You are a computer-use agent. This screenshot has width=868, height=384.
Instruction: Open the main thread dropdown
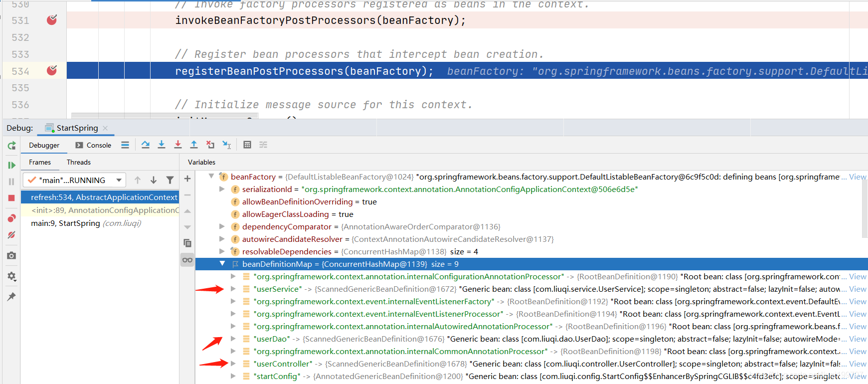coord(74,180)
